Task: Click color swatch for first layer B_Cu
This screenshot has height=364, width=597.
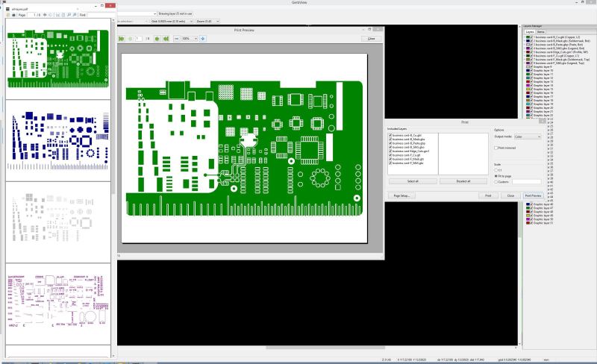Action: (528, 37)
